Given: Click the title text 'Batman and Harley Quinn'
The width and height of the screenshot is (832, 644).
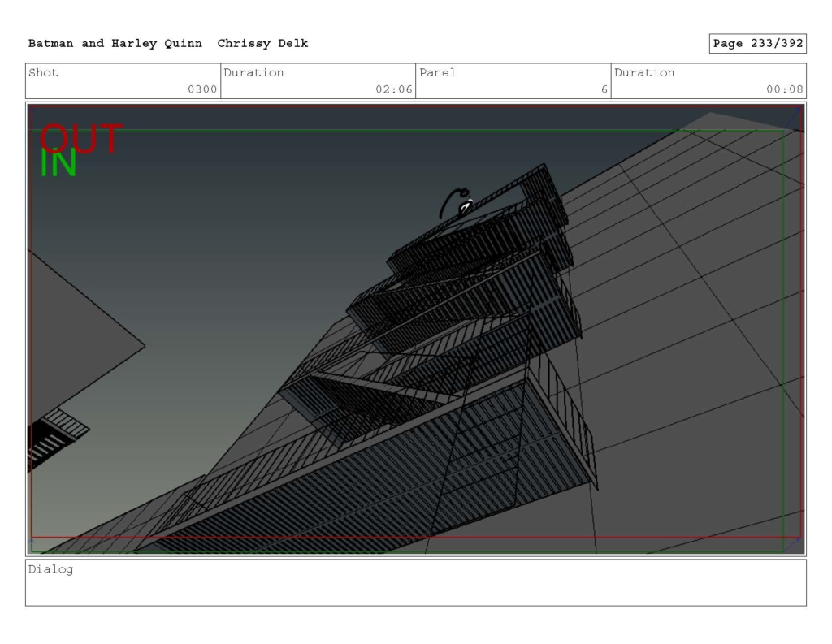Looking at the screenshot, I should point(115,44).
